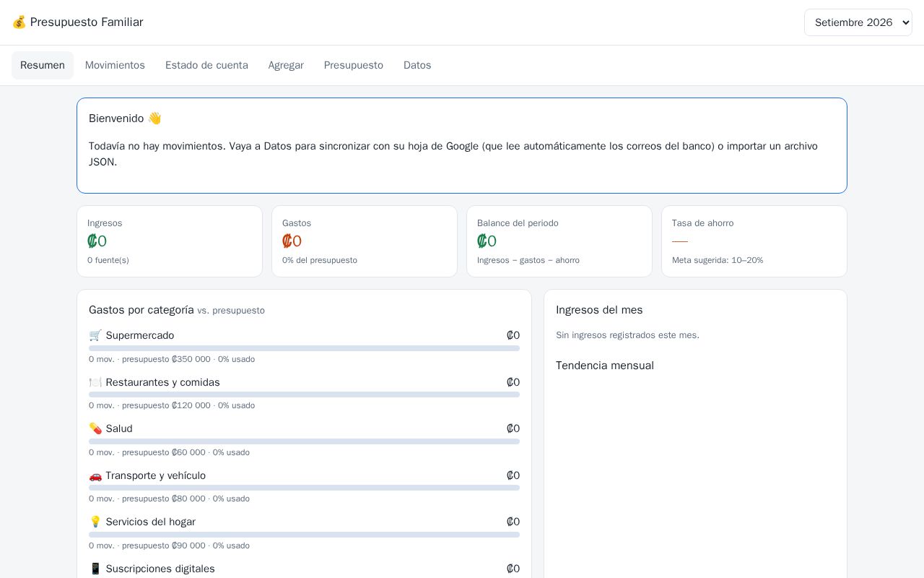This screenshot has width=924, height=578.
Task: Click the waving hand emoji
Action: pyautogui.click(x=154, y=118)
